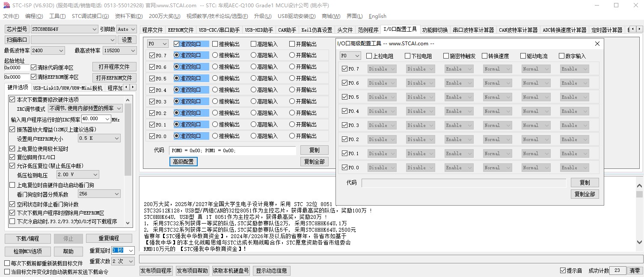The height and width of the screenshot is (277, 644).
Task: Open the 工具(T) menu
Action: (x=57, y=16)
